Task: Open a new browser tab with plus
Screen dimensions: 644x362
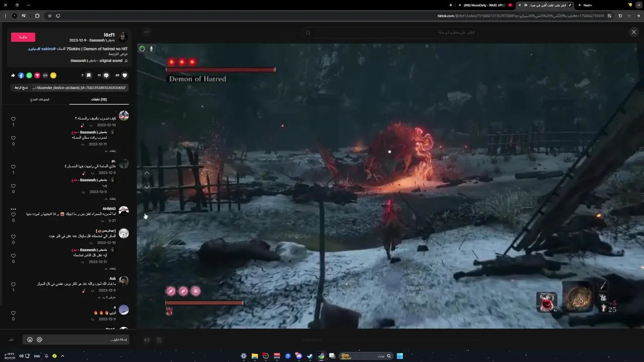Action: tap(451, 5)
